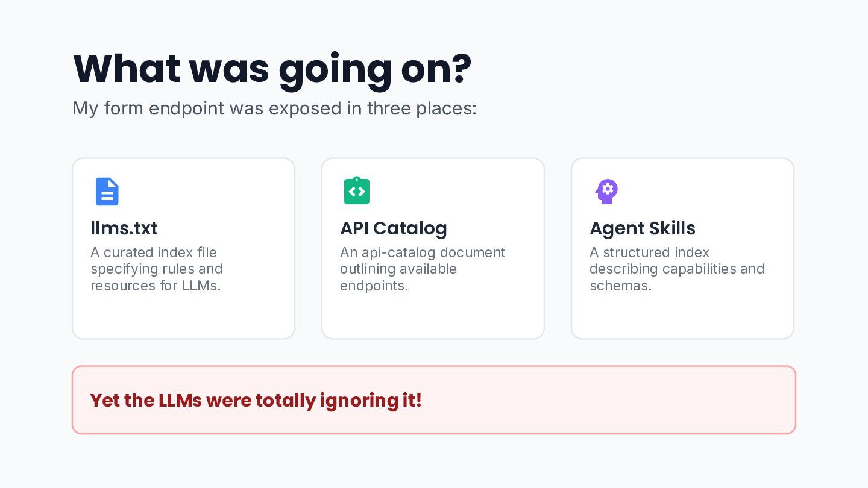Click the llms.txt description about curated index
This screenshot has height=488, width=868.
pyautogui.click(x=157, y=269)
